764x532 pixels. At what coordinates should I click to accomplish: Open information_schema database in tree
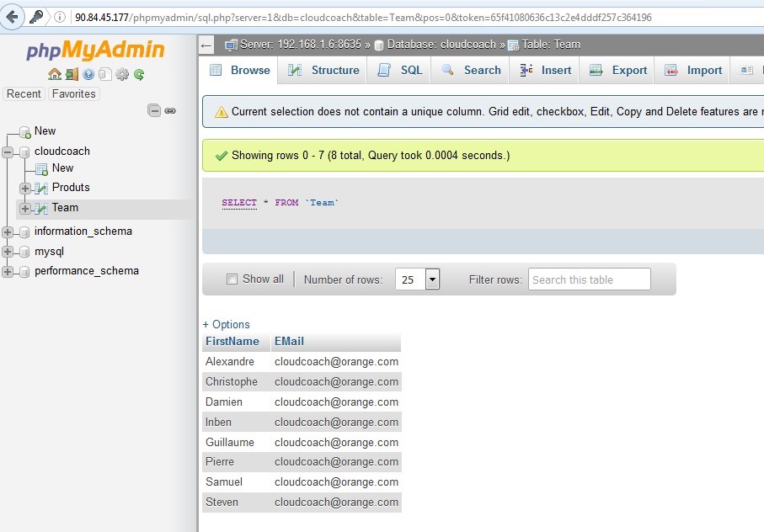[x=83, y=231]
